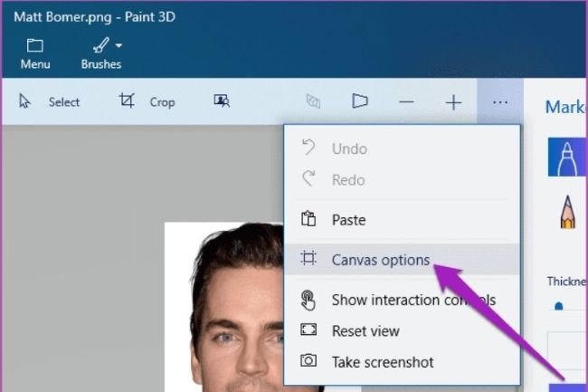Toggle the 3D view icon
The width and height of the screenshot is (588, 392).
point(314,102)
